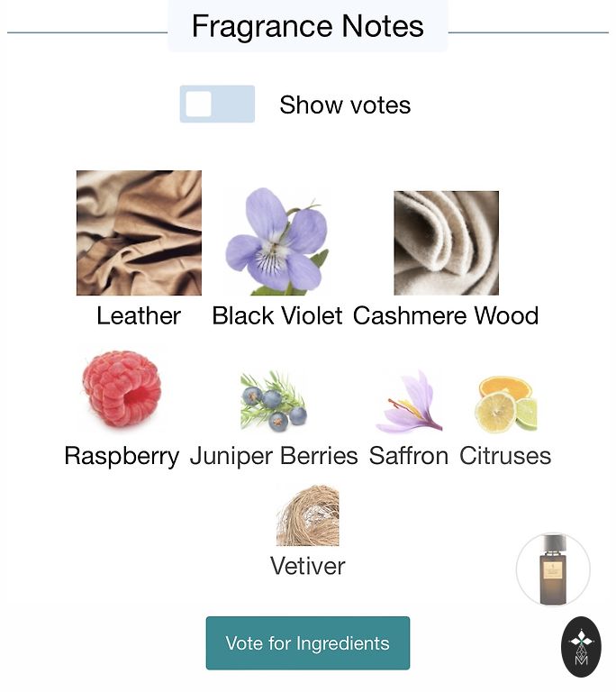Toggle the Show votes switch
616x692 pixels.
click(x=217, y=105)
